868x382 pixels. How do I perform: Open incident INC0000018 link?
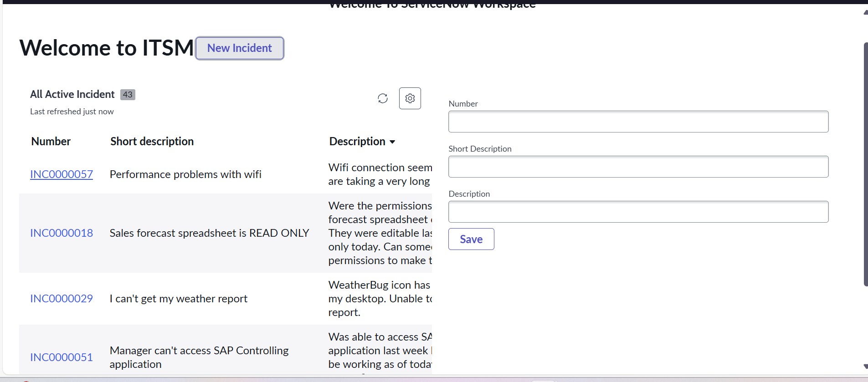tap(62, 233)
